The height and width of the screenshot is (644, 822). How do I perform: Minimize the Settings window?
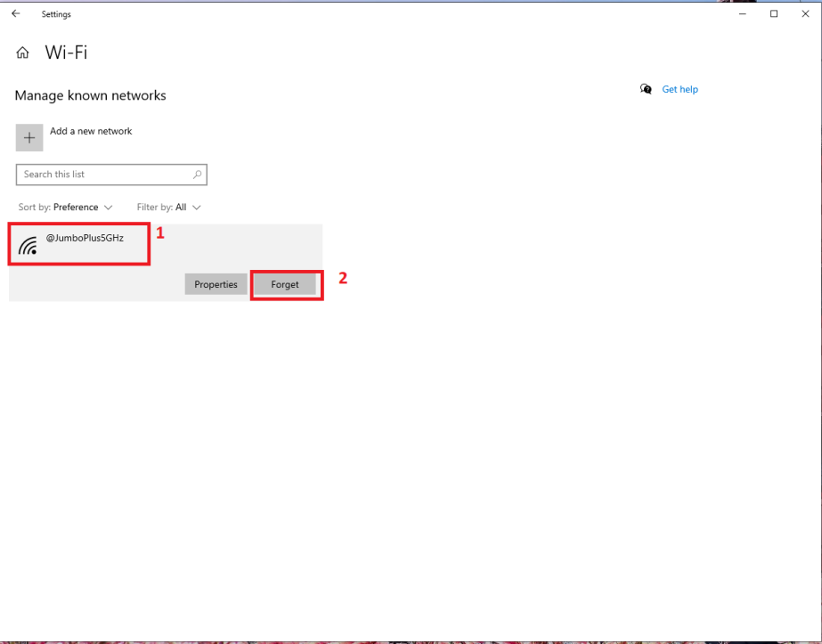742,13
